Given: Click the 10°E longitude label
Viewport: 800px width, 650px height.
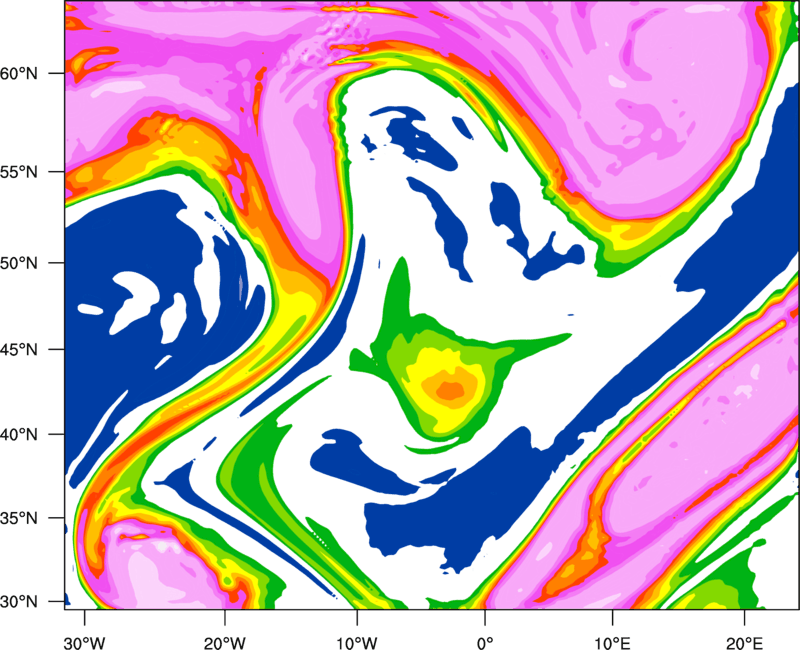Looking at the screenshot, I should coord(612,643).
